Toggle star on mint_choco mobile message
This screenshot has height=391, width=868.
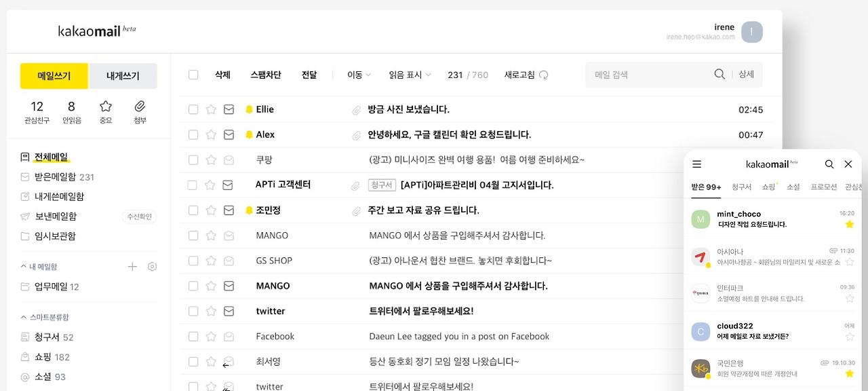(850, 224)
